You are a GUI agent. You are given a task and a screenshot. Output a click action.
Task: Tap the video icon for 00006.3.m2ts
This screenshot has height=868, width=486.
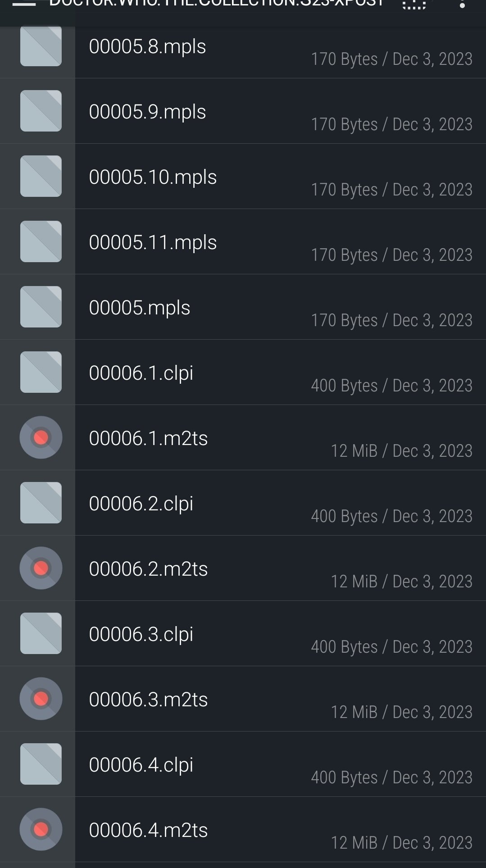(x=41, y=699)
